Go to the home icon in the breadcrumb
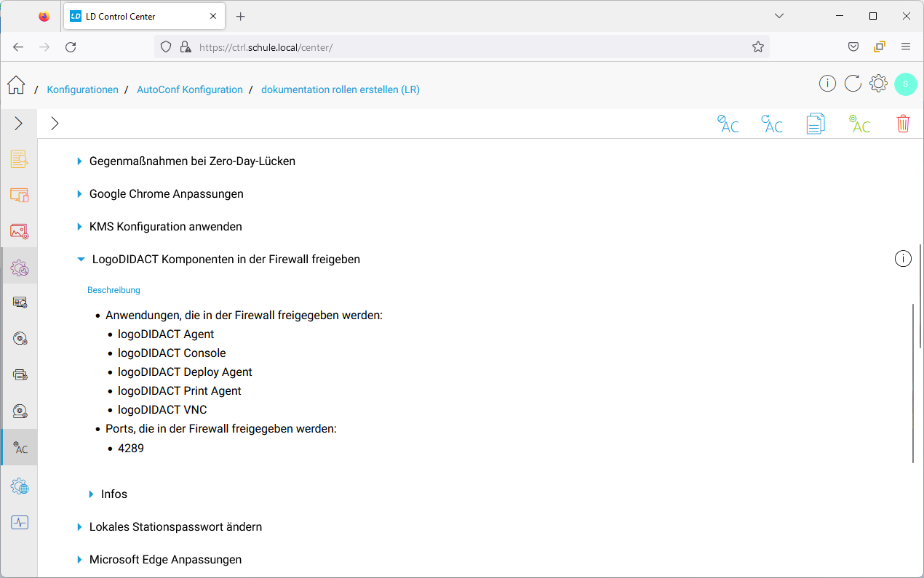 pos(16,85)
